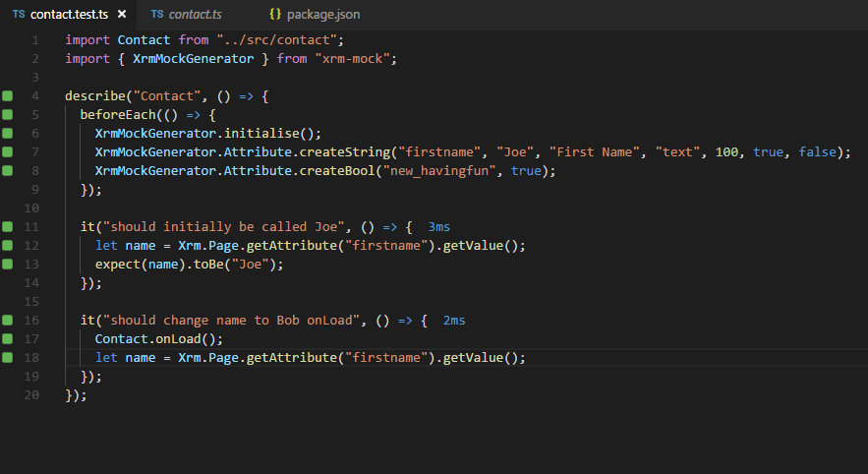Click green test marker beside line 7
Image resolution: width=868 pixels, height=474 pixels.
tap(7, 151)
